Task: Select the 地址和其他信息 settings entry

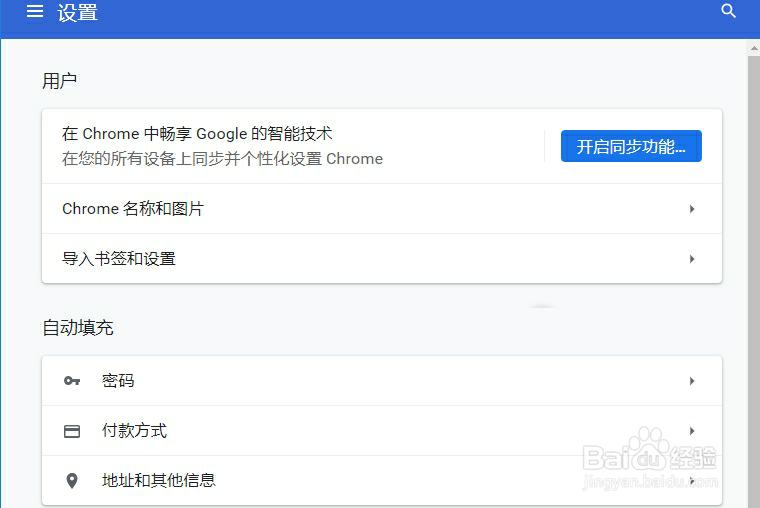Action: 158,481
